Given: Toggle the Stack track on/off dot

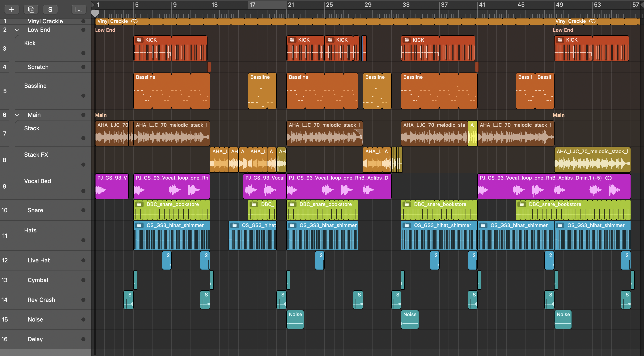Looking at the screenshot, I should pos(83,138).
